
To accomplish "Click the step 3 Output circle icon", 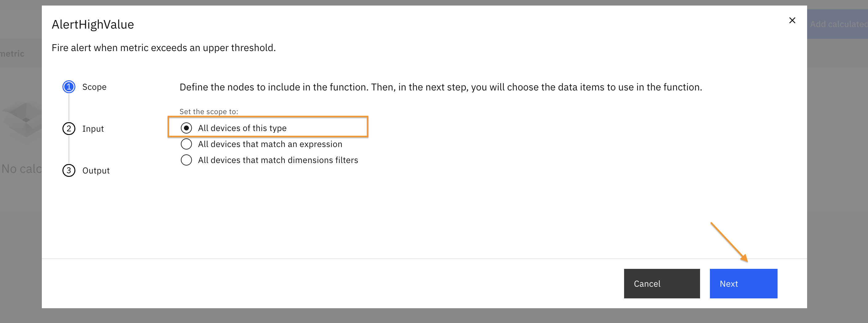I will coord(69,171).
